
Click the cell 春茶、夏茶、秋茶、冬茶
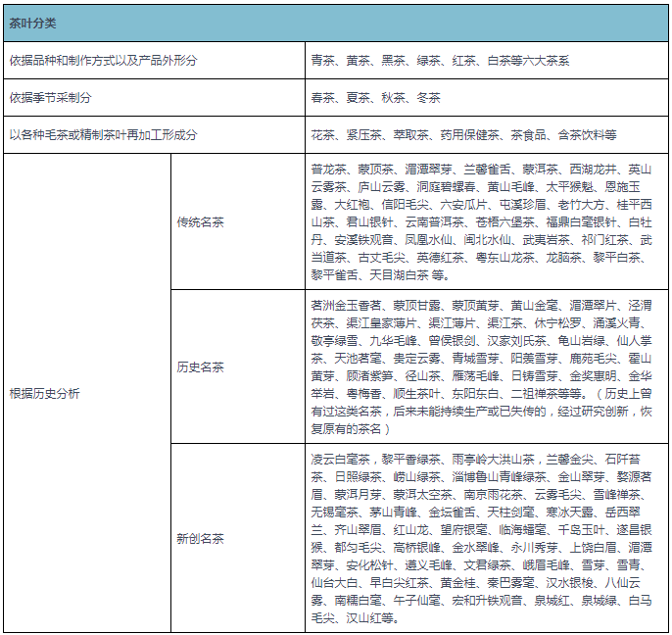tap(487, 98)
